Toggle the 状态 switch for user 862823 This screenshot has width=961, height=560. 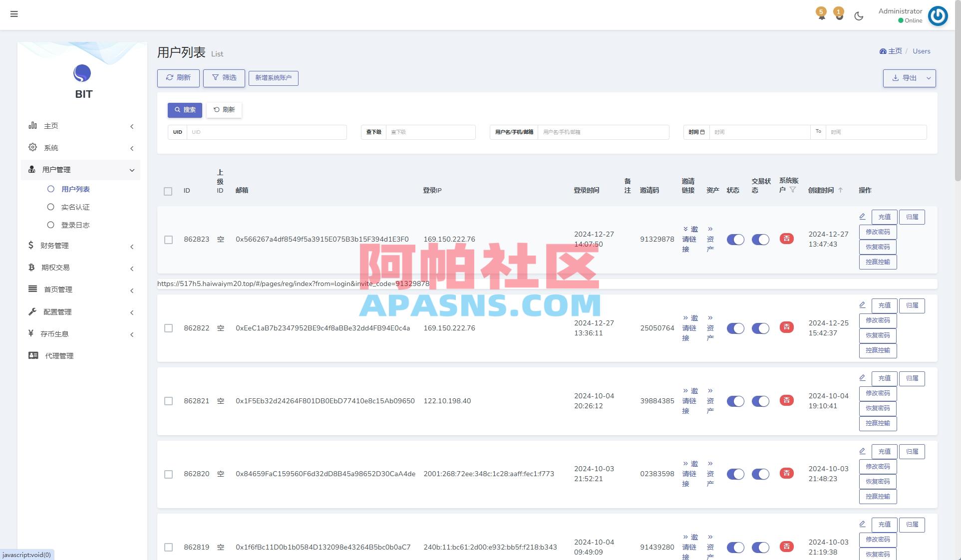tap(735, 240)
